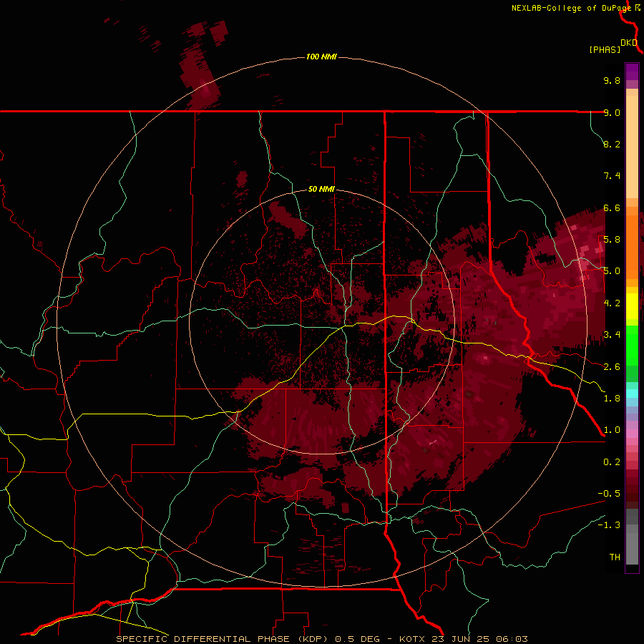This screenshot has height=644, width=644.
Task: Click the DKD unit label
Action: [629, 43]
